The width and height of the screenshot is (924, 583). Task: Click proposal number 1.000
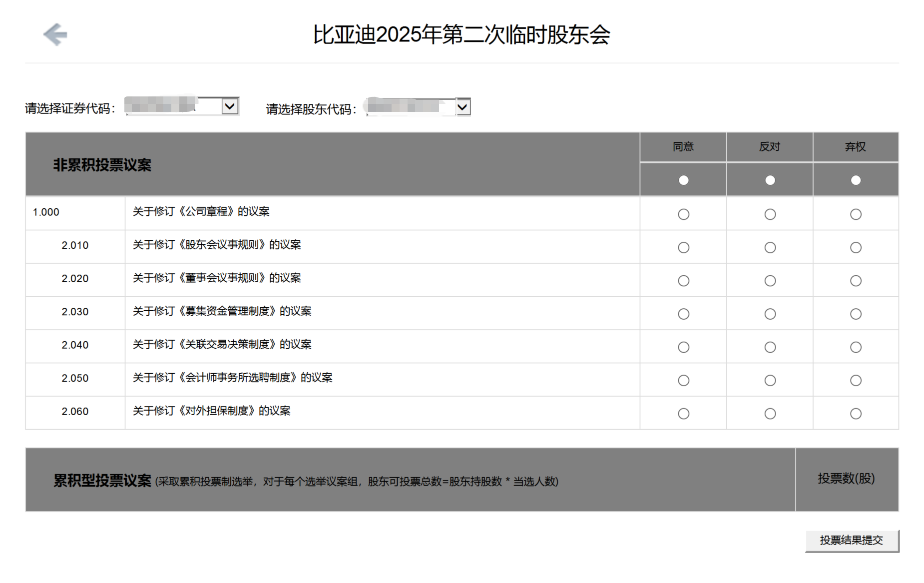(46, 212)
